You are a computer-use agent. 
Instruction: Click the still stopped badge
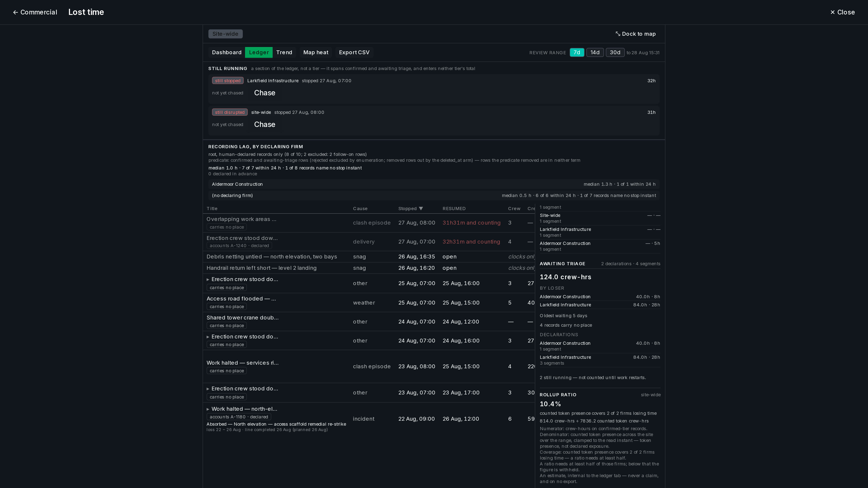click(x=228, y=80)
